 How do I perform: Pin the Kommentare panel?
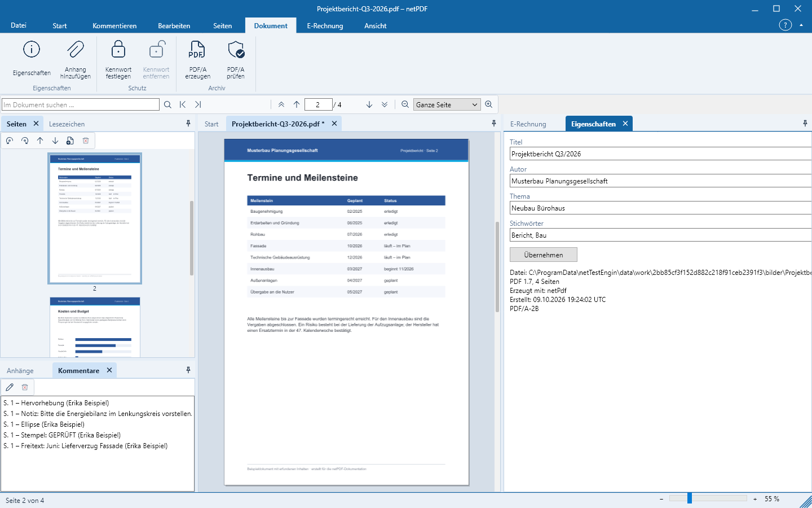click(188, 370)
